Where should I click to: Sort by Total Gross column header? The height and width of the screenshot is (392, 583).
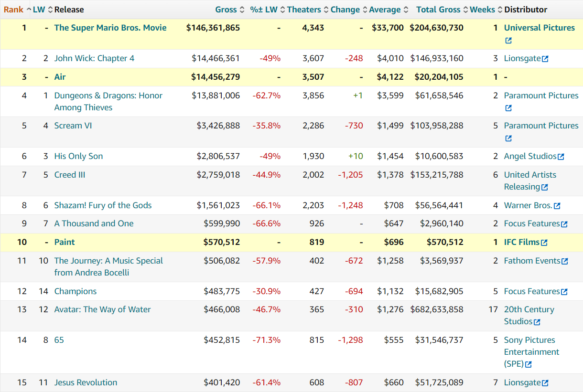(438, 10)
